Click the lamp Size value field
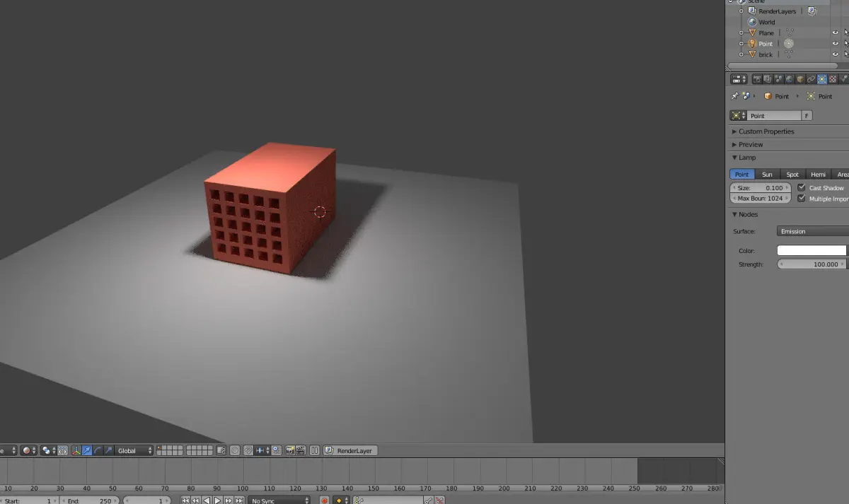Screen dimensions: 849x504 point(761,188)
